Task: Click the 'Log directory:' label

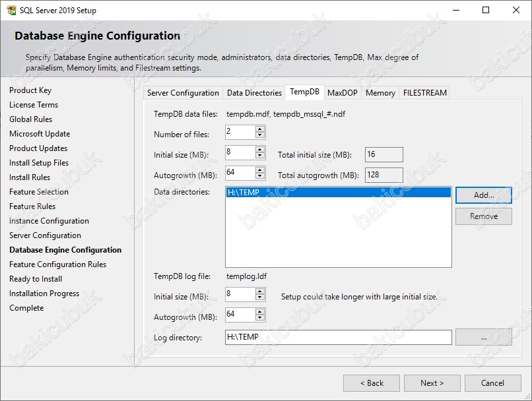Action: [x=178, y=338]
